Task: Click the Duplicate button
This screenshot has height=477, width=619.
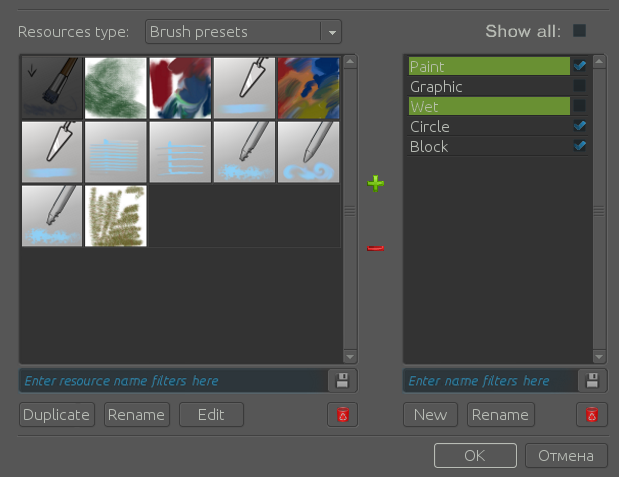Action: pos(57,415)
